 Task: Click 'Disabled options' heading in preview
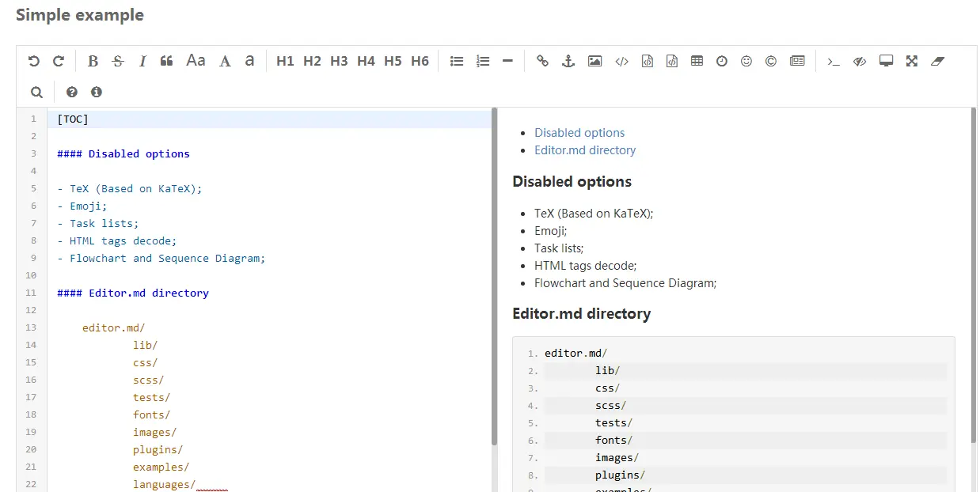572,181
